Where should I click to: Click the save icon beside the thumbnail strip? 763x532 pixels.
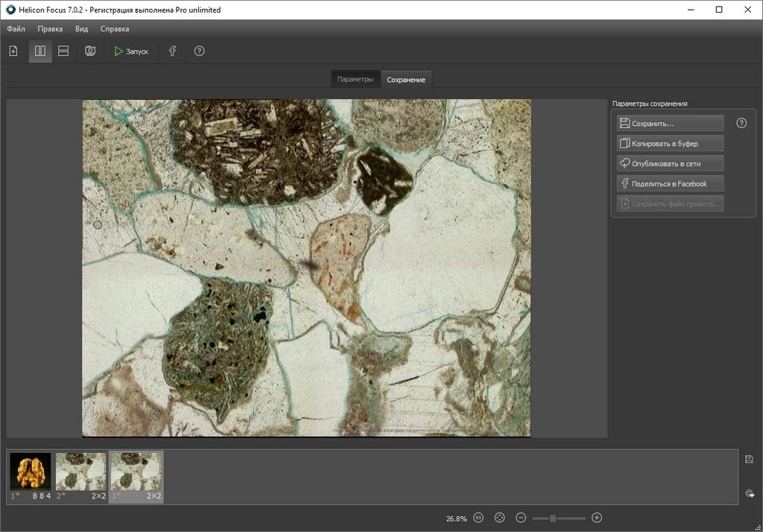[750, 459]
